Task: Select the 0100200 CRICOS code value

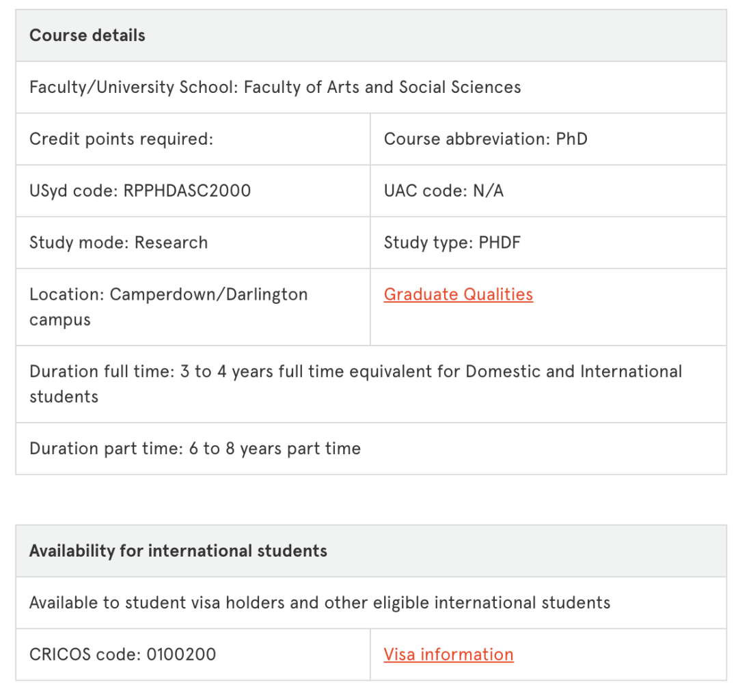Action: point(180,654)
